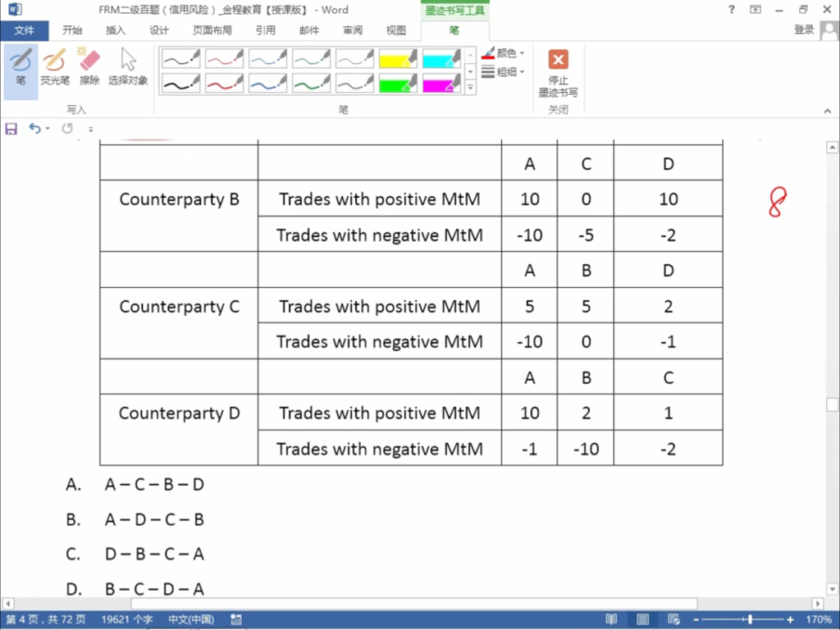Screen dimensions: 840x630
Task: Choose the Eraser (擦除) tool
Action: click(89, 68)
